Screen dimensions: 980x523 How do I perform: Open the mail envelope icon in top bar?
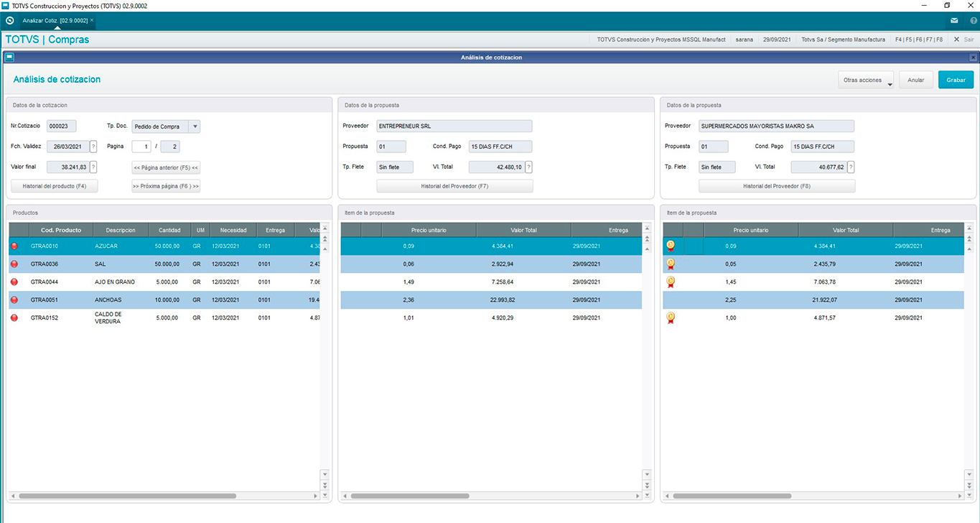(953, 21)
